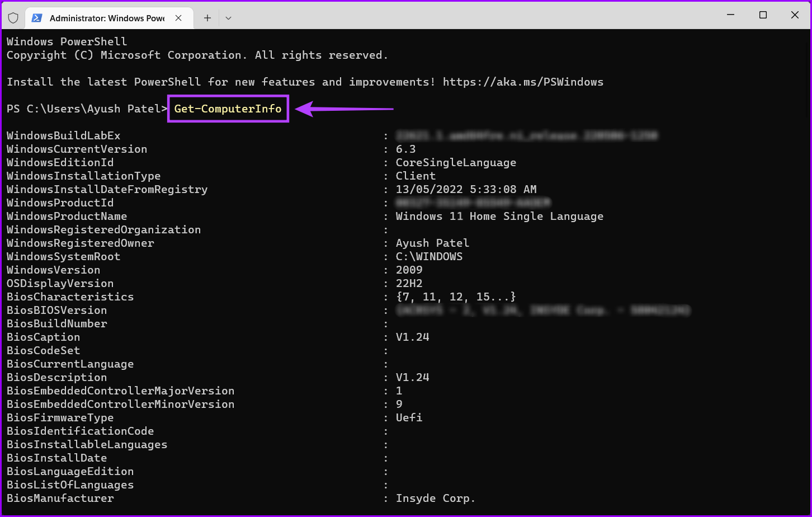Expand the new tab profile dropdown arrow
812x517 pixels.
point(228,18)
